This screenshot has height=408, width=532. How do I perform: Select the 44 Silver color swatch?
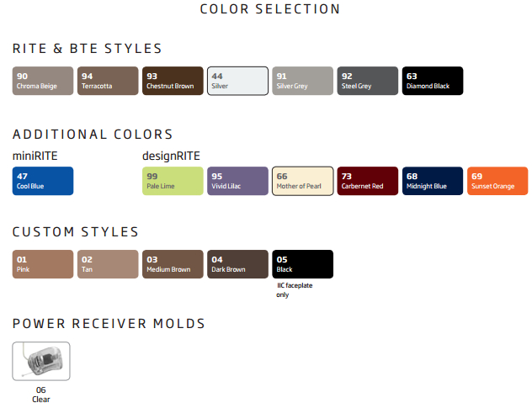[238, 81]
